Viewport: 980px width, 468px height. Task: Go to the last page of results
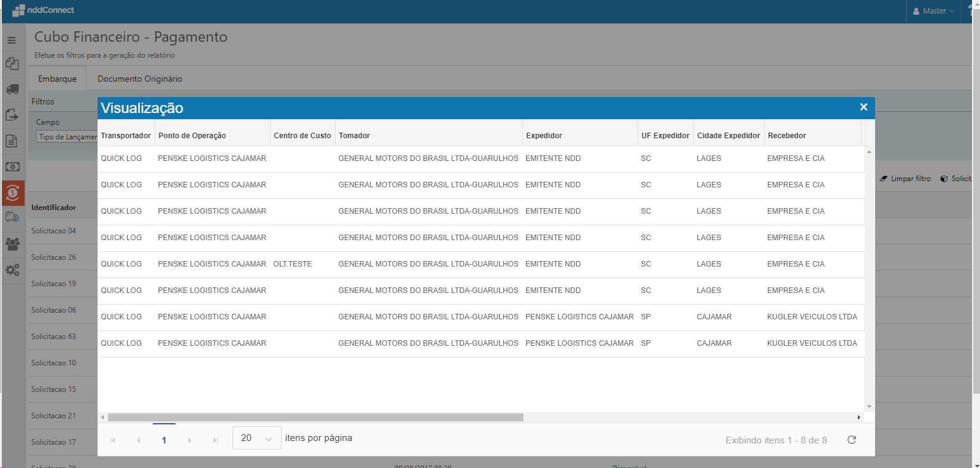click(x=215, y=440)
